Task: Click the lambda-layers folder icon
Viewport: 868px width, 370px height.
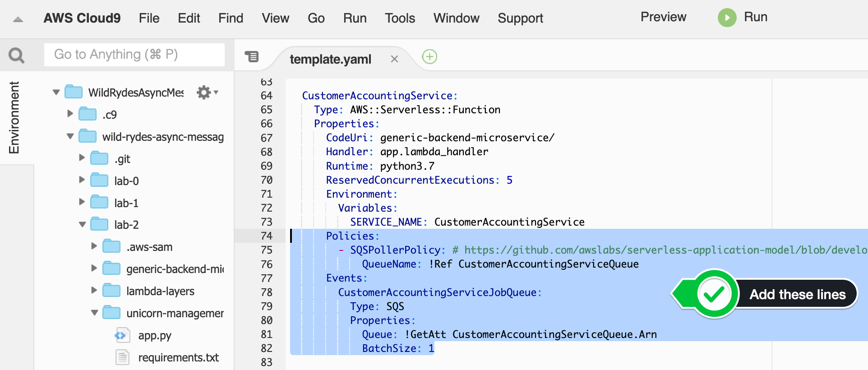Action: [x=111, y=291]
